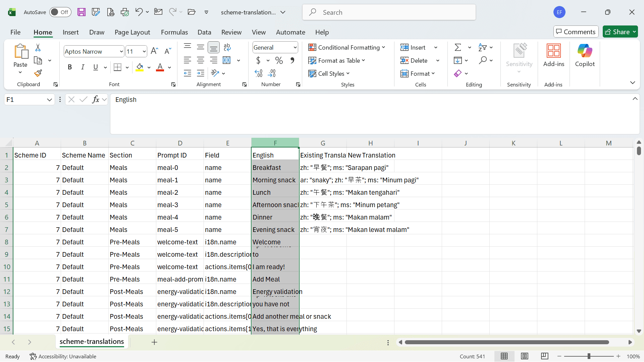Click the Cut scissors icon
The width and height of the screenshot is (644, 362).
click(x=38, y=48)
